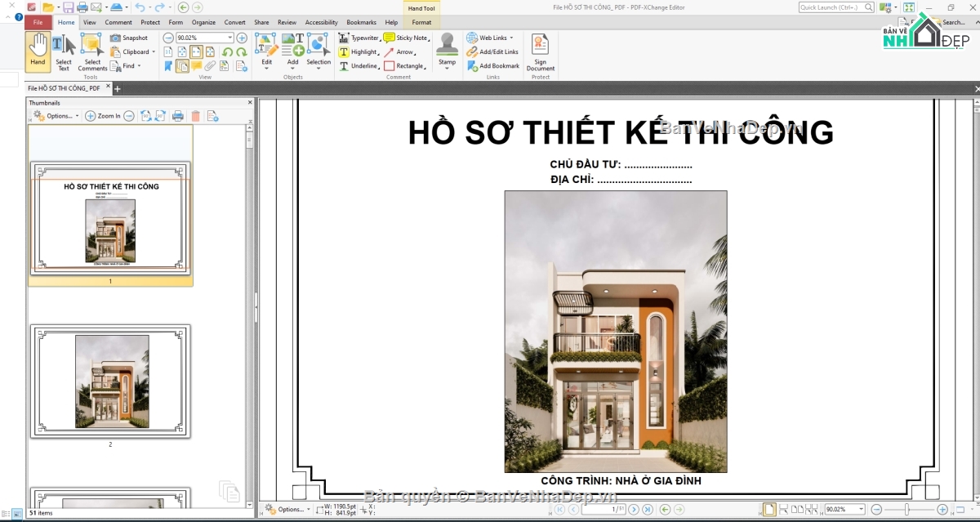Open the File menu
The width and height of the screenshot is (980, 522).
tap(38, 22)
